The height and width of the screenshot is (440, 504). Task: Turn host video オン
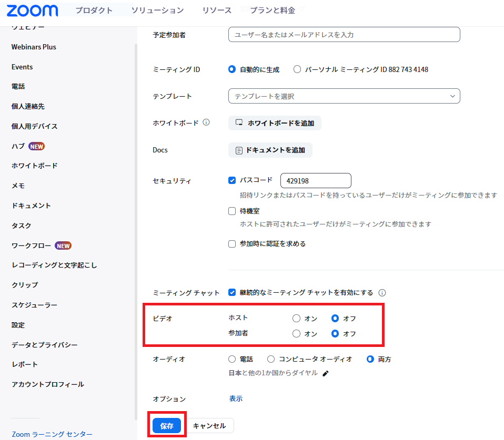click(x=297, y=319)
